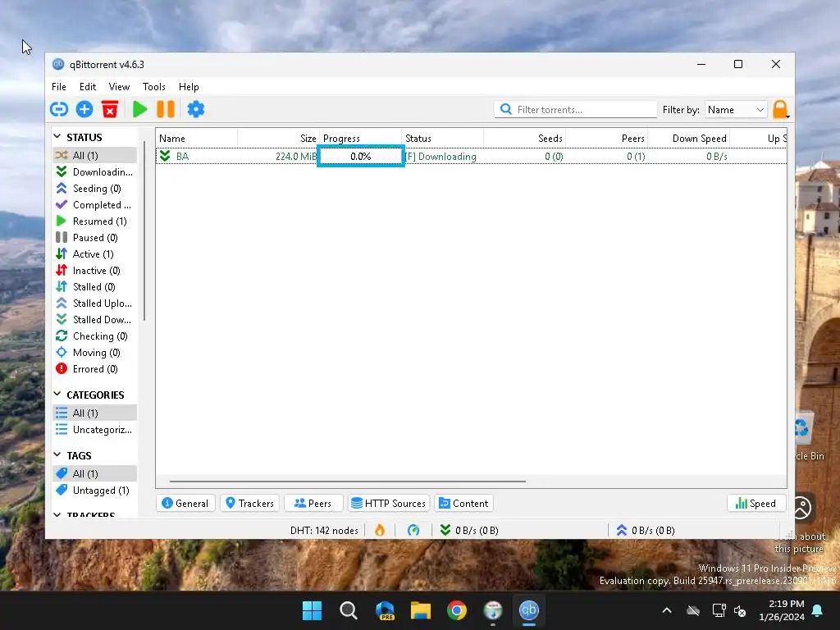Click firewalled connection status flame icon
The height and width of the screenshot is (630, 840).
pyautogui.click(x=380, y=531)
